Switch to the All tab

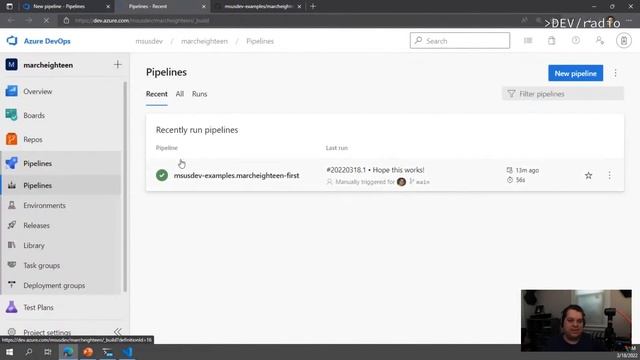coord(180,94)
